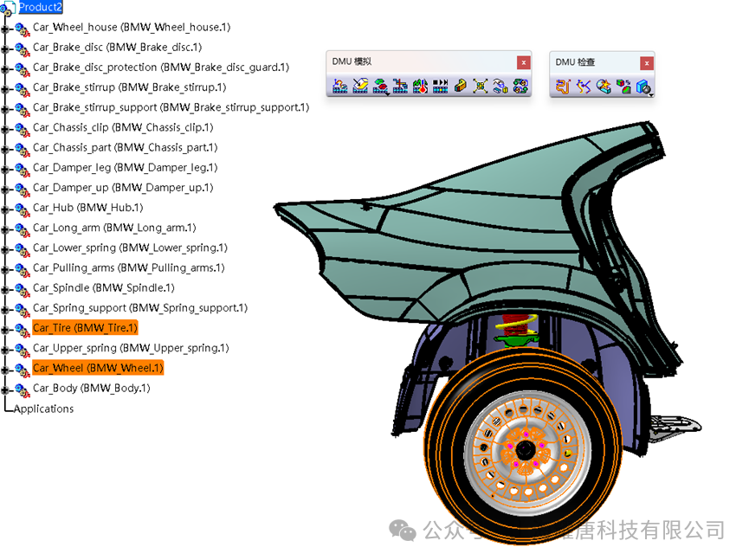The height and width of the screenshot is (560, 749).
Task: Close the DMU 检查 toolbar
Action: coord(647,63)
